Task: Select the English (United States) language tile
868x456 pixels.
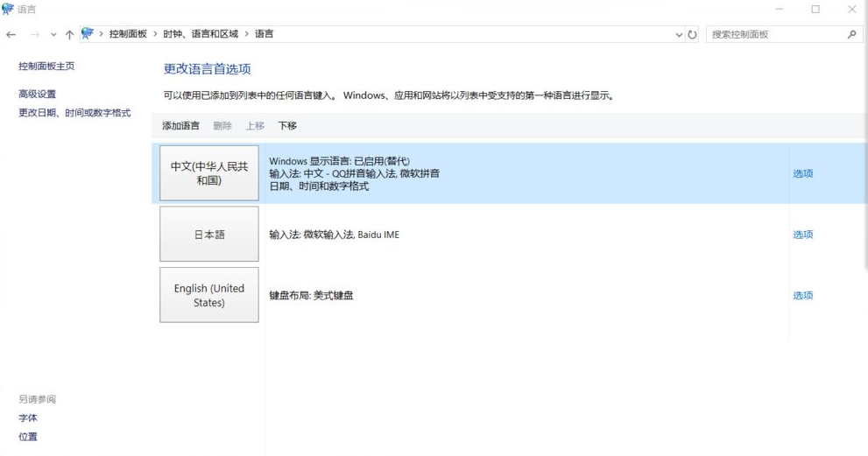Action: (x=209, y=295)
